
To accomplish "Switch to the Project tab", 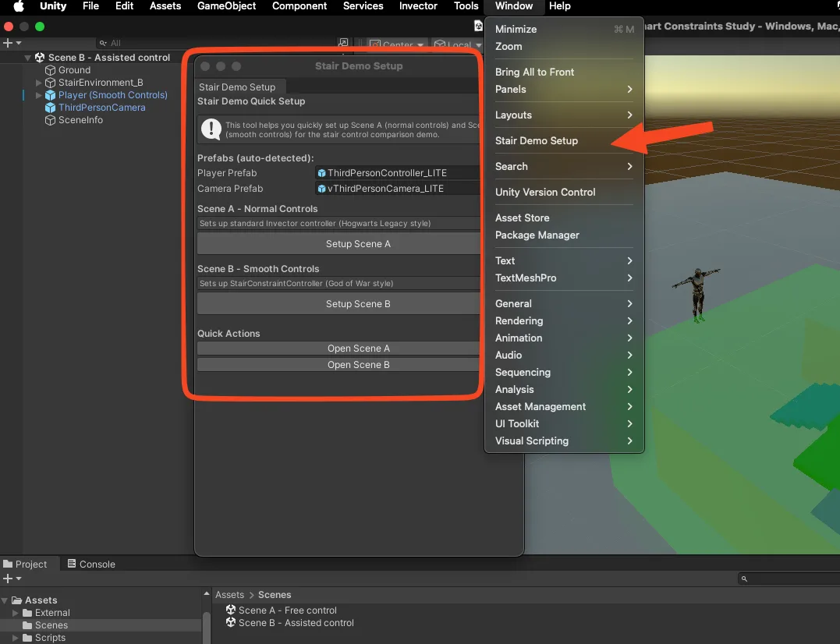I will (25, 564).
